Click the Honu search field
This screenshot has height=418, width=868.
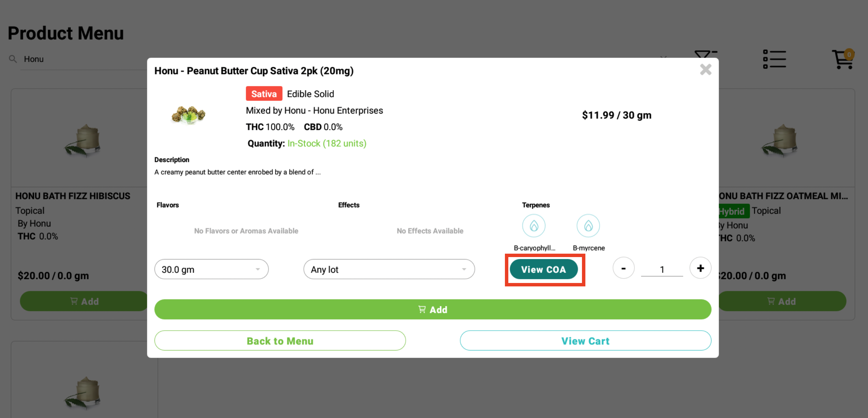click(x=84, y=59)
